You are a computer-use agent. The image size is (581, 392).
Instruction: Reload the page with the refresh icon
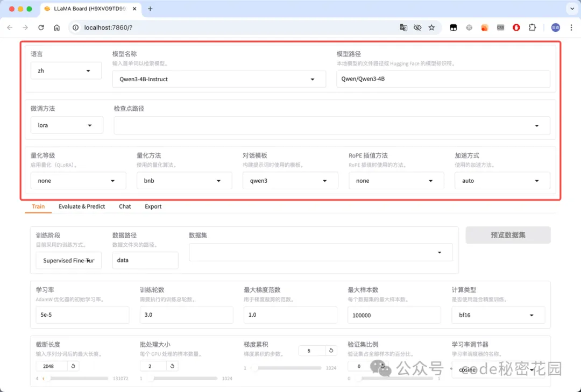tap(41, 27)
